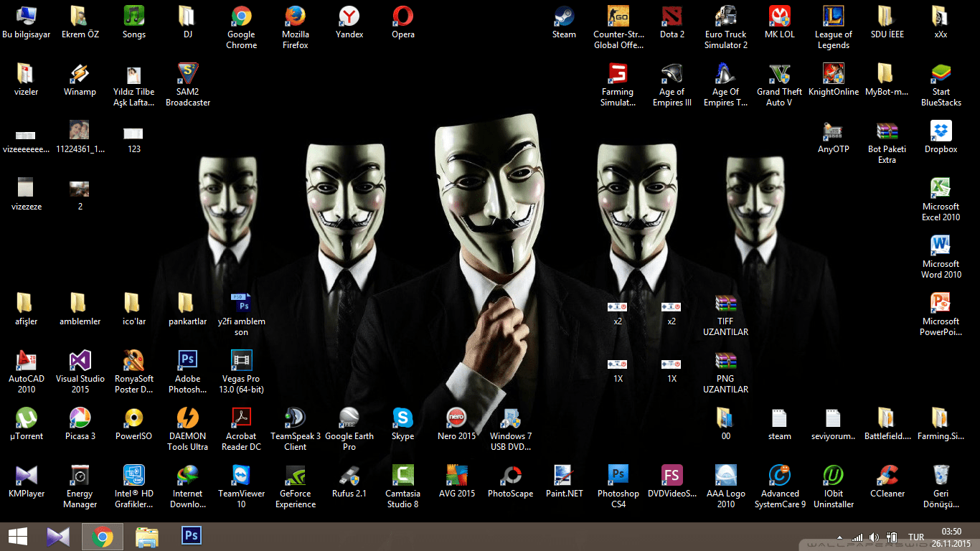Select the y2fi amblem son PSD file

(241, 314)
